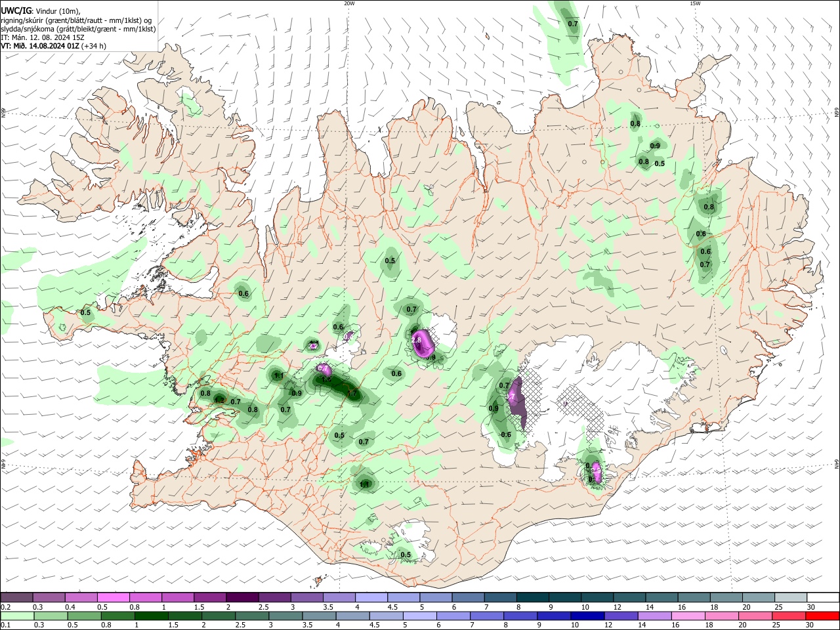Image resolution: width=840 pixels, height=630 pixels.
Task: Click the '0.1' label on the lower scale
Action: (x=5, y=625)
